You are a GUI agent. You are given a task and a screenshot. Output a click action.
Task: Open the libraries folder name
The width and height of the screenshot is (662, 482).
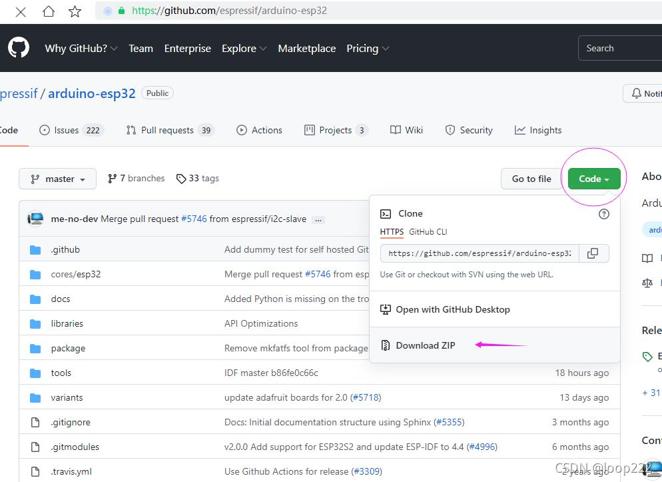click(67, 324)
